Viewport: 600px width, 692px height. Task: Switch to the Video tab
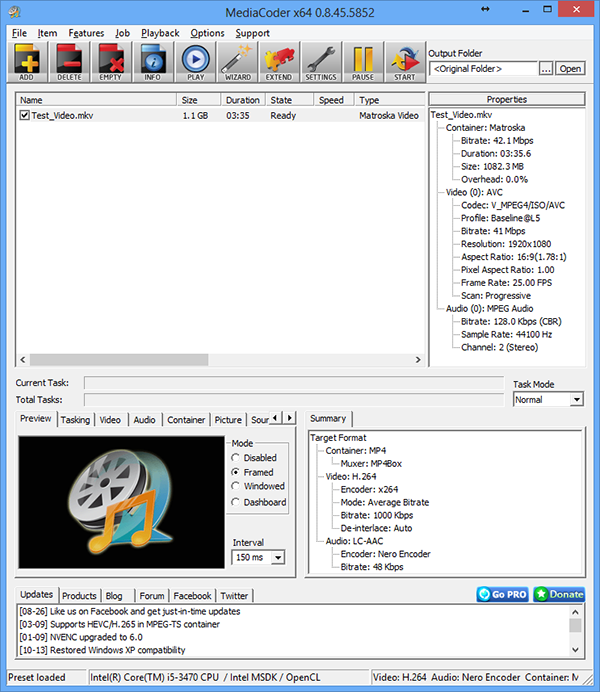(110, 420)
